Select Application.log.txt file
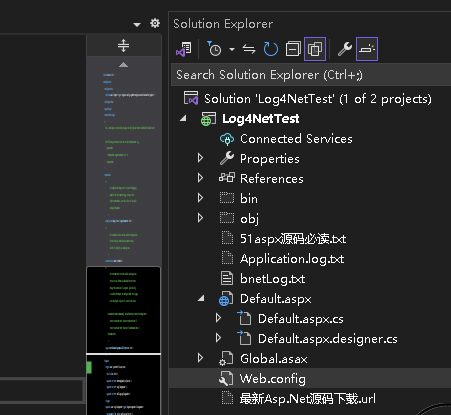Image resolution: width=451 pixels, height=415 pixels. tap(292, 259)
